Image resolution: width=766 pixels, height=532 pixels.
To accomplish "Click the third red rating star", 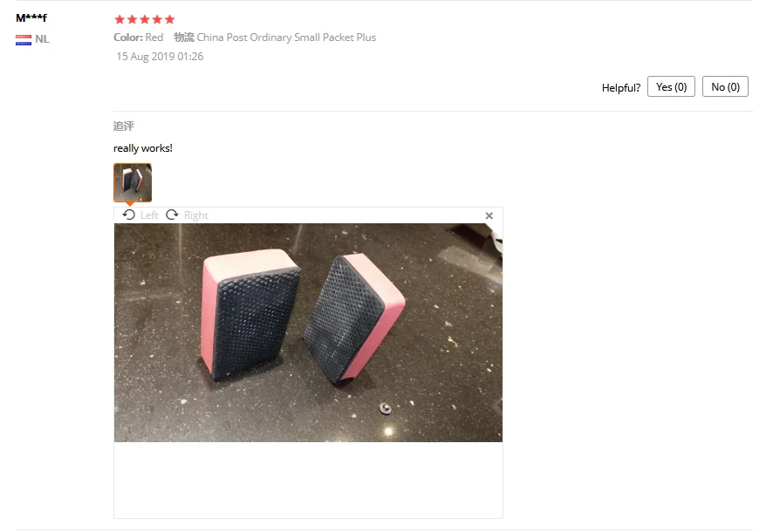I will [x=145, y=19].
